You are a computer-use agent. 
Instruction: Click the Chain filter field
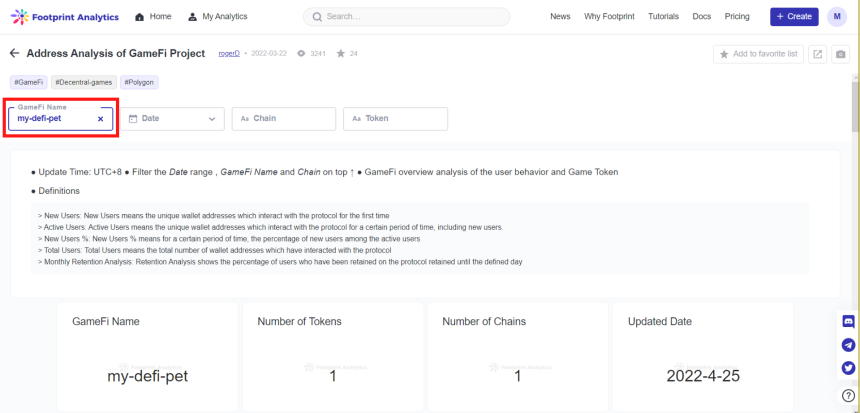coord(284,118)
